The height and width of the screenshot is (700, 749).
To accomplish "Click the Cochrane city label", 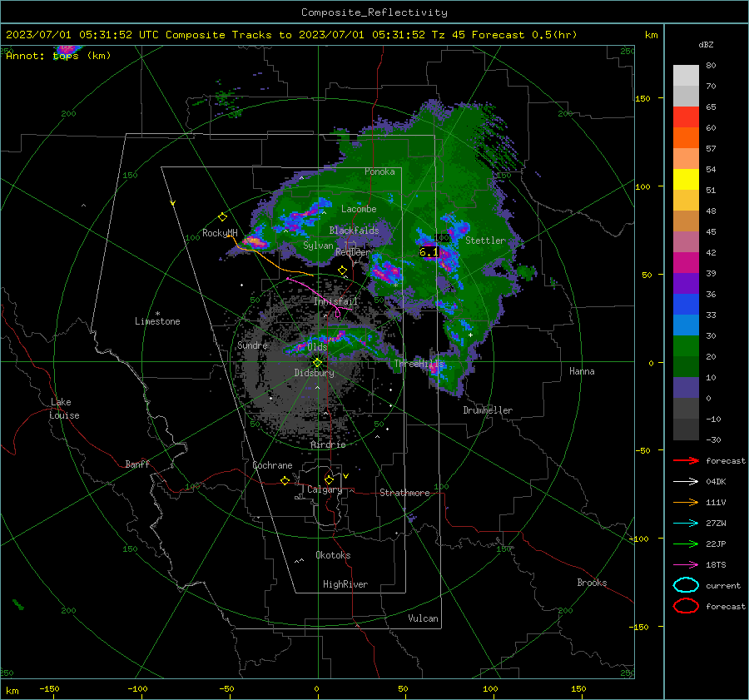I will 272,465.
